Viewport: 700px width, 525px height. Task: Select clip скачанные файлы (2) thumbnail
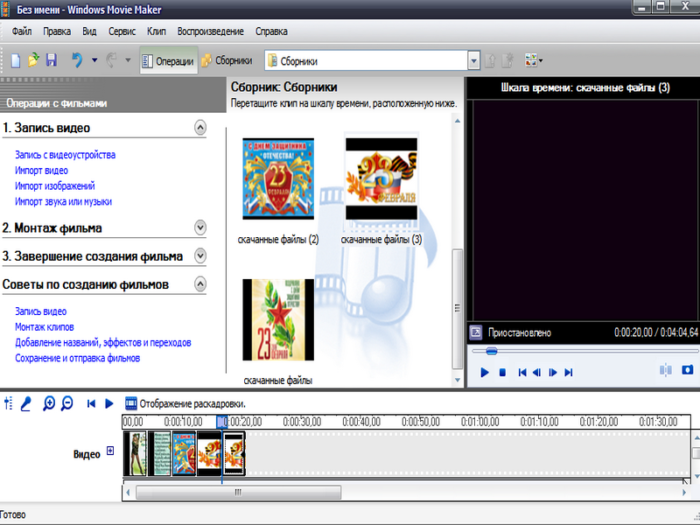278,179
